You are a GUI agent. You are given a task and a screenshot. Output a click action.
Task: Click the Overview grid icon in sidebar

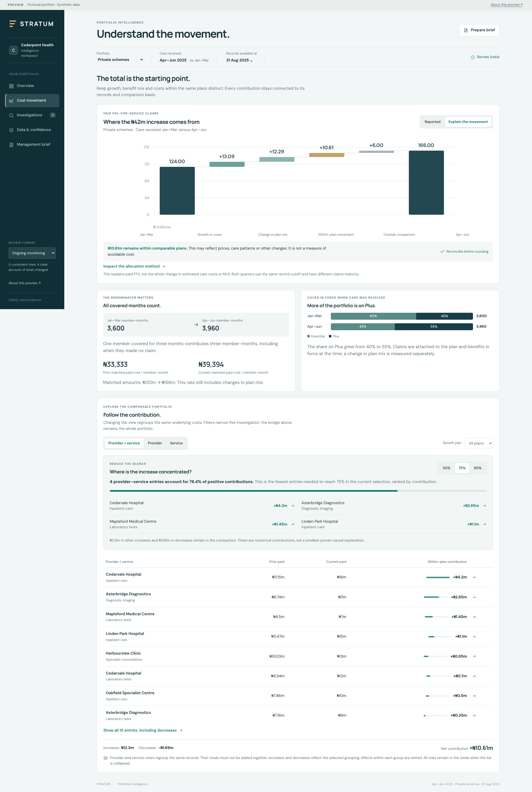point(11,86)
